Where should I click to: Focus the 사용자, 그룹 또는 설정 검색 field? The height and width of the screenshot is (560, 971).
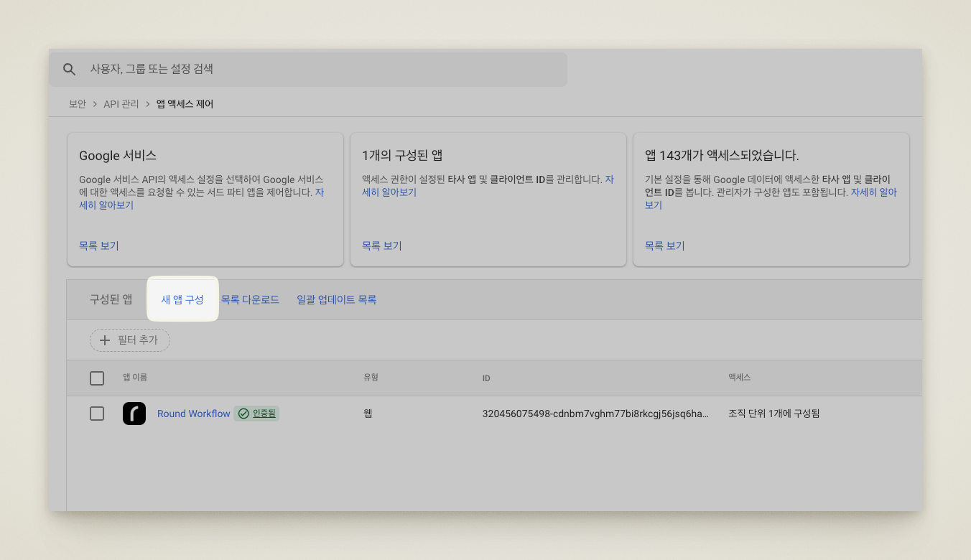(x=323, y=70)
